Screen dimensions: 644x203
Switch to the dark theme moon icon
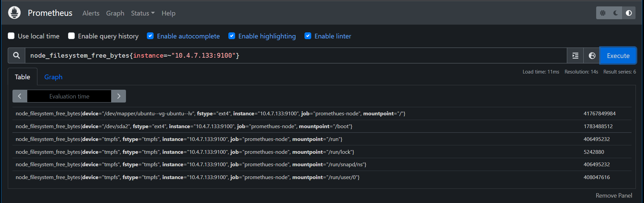pos(616,13)
